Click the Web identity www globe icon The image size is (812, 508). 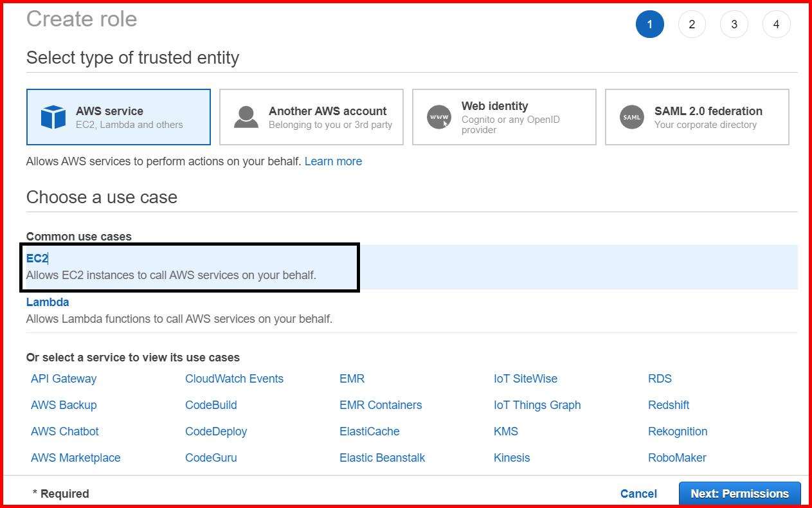438,116
